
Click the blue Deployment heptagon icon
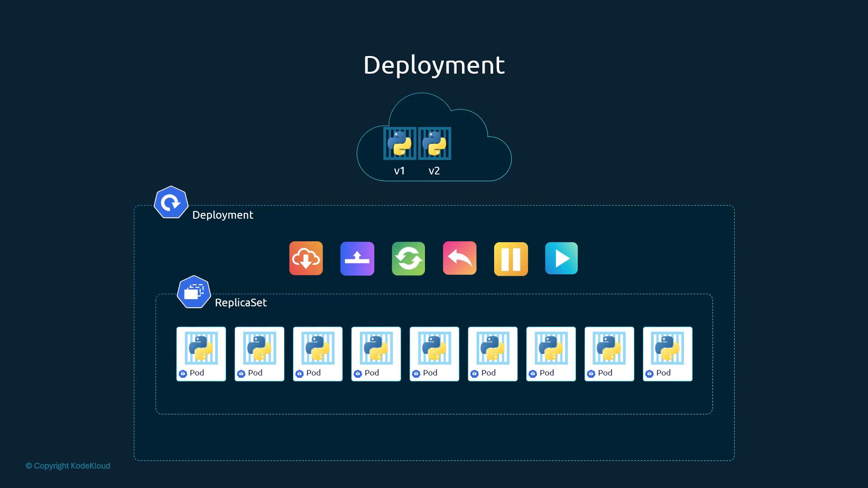pyautogui.click(x=171, y=202)
